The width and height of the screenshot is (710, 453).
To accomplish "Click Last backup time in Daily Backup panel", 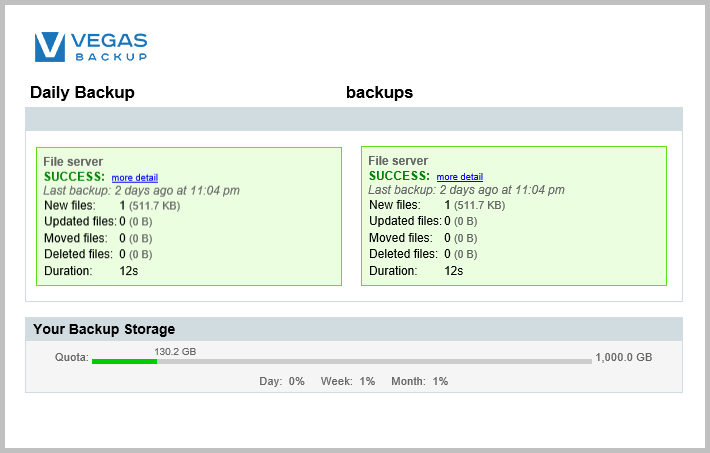I will [141, 190].
